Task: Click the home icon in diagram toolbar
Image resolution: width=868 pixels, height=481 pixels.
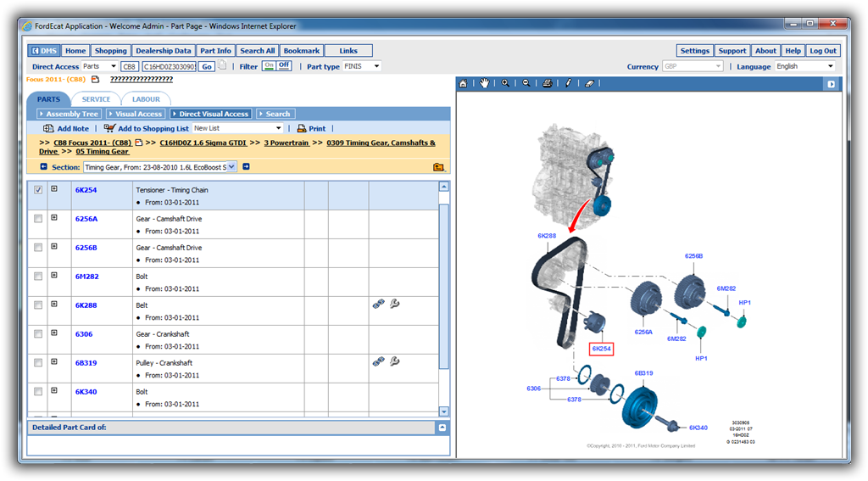Action: click(x=463, y=83)
